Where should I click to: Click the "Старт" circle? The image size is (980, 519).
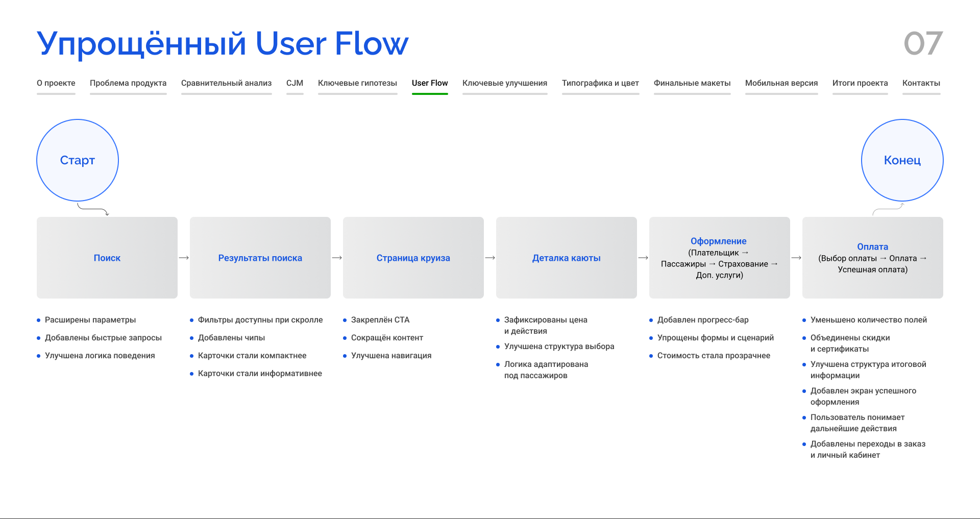(78, 160)
